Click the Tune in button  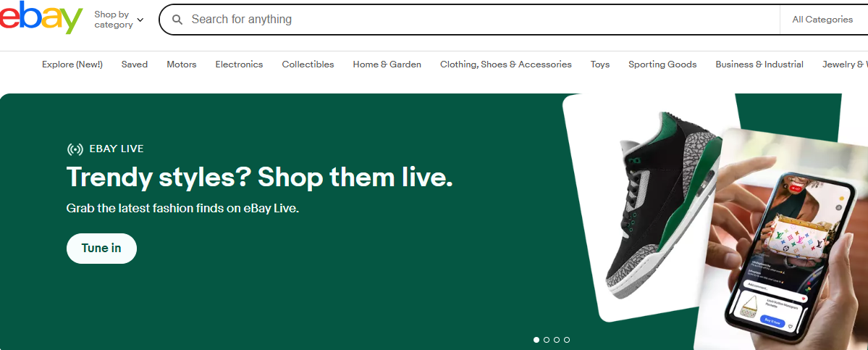pos(101,248)
